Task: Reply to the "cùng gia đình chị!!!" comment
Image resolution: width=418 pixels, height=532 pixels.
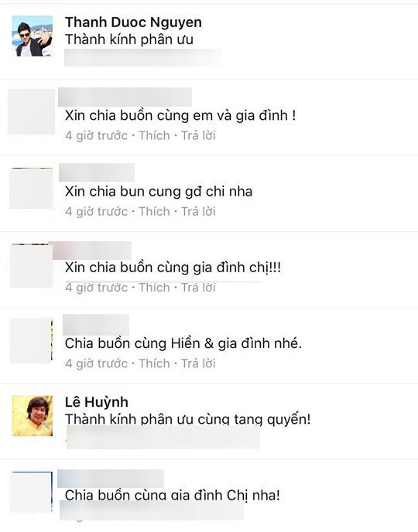Action: 198,288
